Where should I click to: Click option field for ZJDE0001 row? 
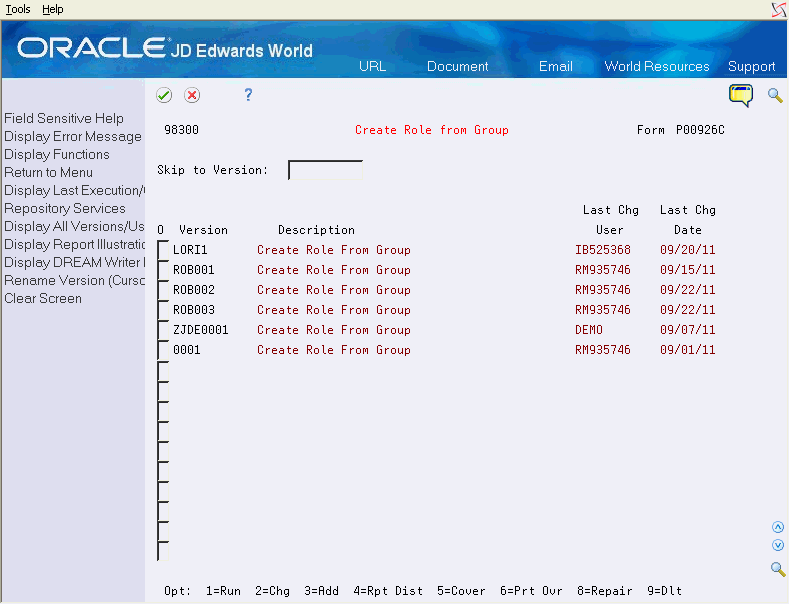163,330
